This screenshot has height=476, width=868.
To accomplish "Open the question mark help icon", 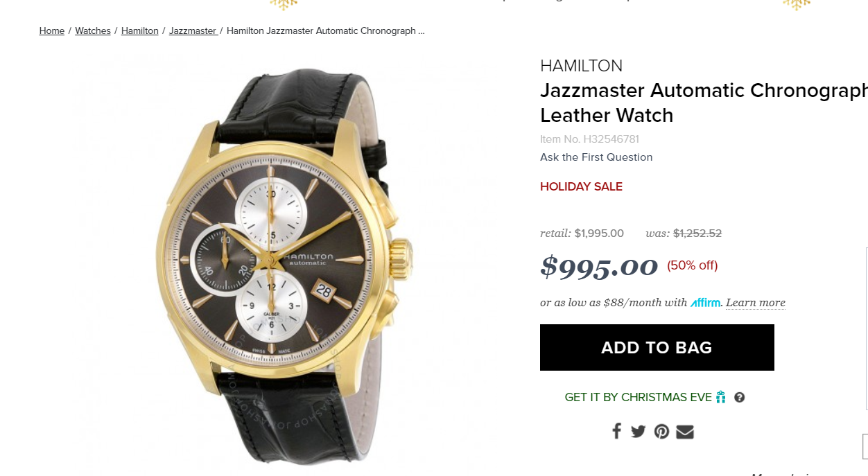I will 740,398.
